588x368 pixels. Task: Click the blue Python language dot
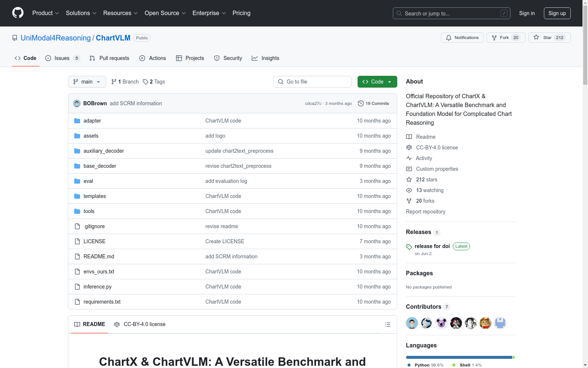click(409, 365)
